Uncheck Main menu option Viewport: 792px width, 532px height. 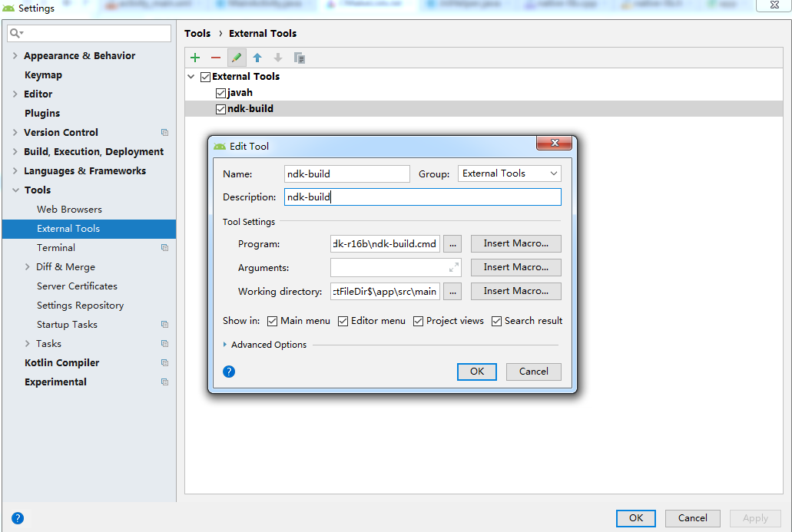tap(272, 321)
